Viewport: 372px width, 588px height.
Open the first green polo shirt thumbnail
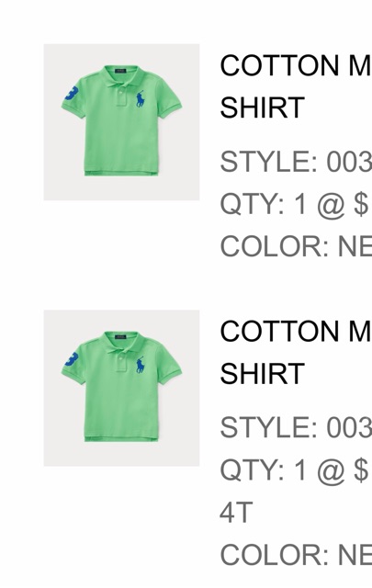click(x=121, y=122)
